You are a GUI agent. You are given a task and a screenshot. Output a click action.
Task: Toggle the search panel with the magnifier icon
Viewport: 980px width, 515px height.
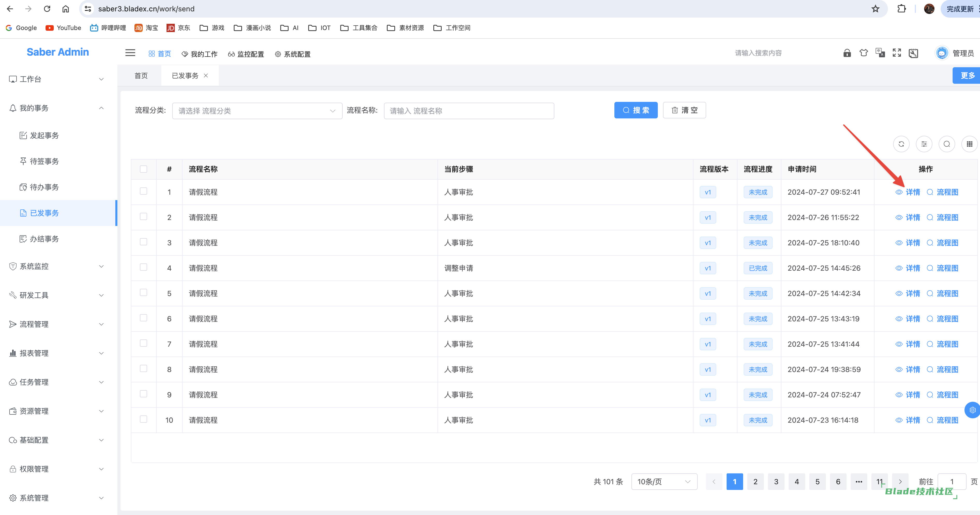tap(947, 144)
